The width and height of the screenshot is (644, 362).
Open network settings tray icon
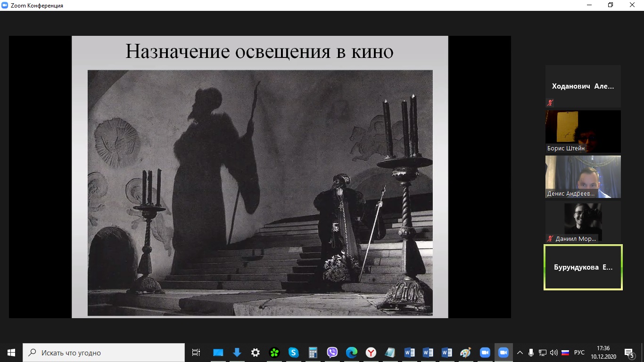pyautogui.click(x=543, y=353)
